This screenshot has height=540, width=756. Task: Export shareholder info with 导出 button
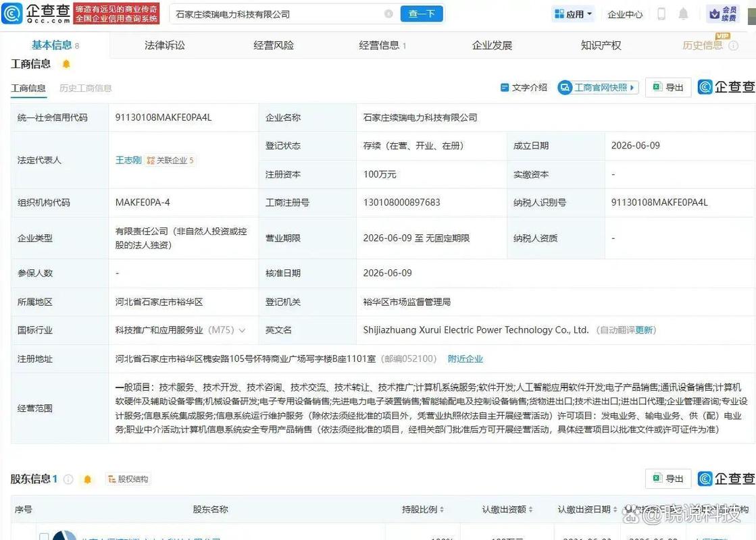[x=668, y=479]
